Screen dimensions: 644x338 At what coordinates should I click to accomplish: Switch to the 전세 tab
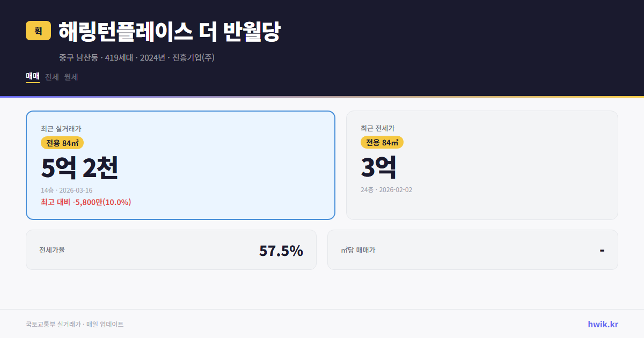coord(52,77)
